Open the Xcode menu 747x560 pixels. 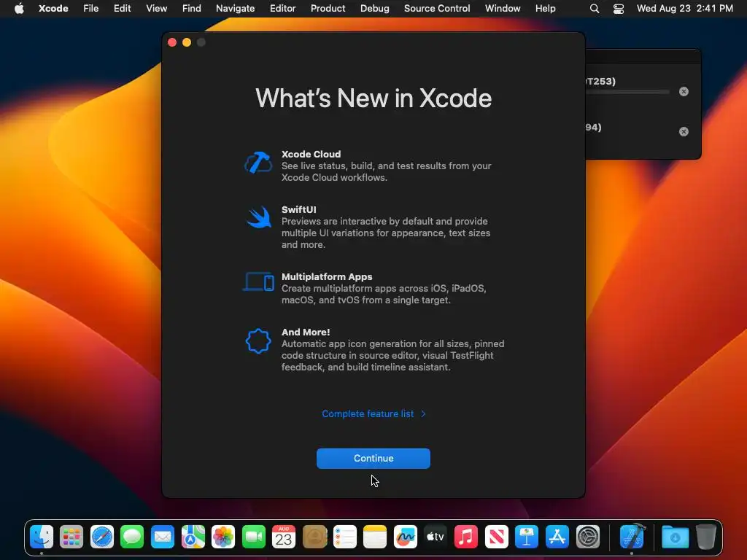tap(53, 8)
